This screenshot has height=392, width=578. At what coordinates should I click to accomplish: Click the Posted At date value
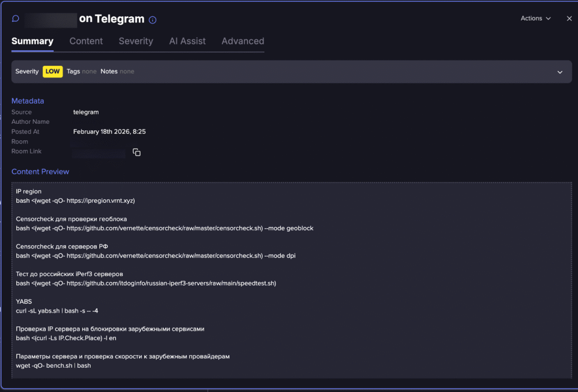pyautogui.click(x=109, y=132)
